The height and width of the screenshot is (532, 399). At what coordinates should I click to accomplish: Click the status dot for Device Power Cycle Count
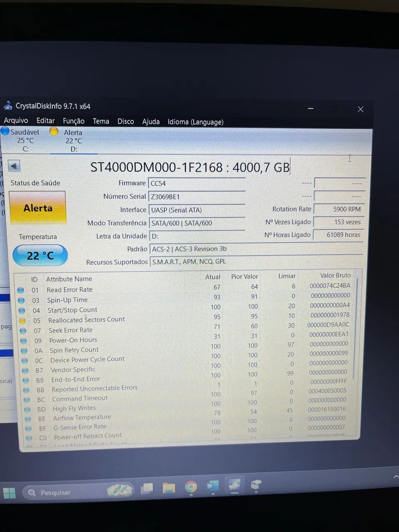tap(25, 361)
